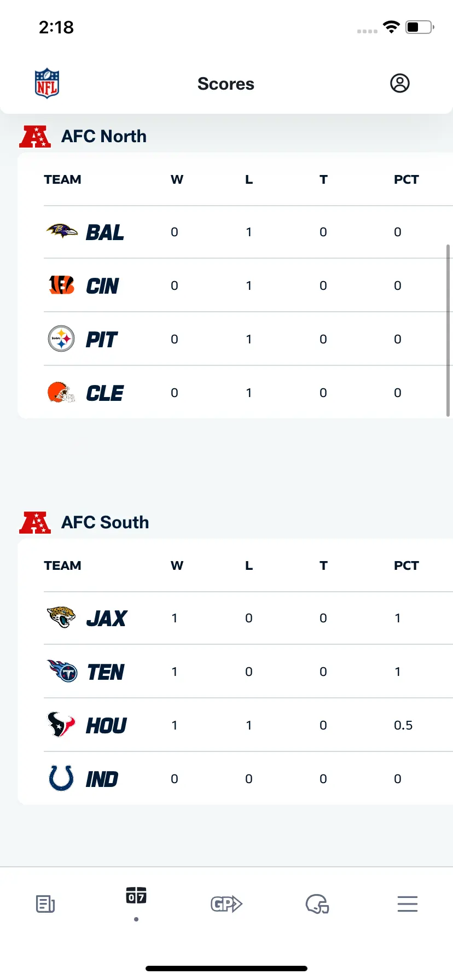Tap the NFL shield logo
The height and width of the screenshot is (980, 453).
[47, 84]
